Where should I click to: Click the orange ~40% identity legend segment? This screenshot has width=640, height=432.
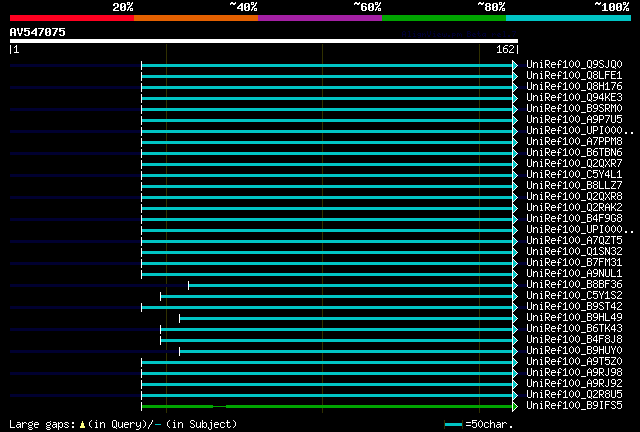click(196, 18)
